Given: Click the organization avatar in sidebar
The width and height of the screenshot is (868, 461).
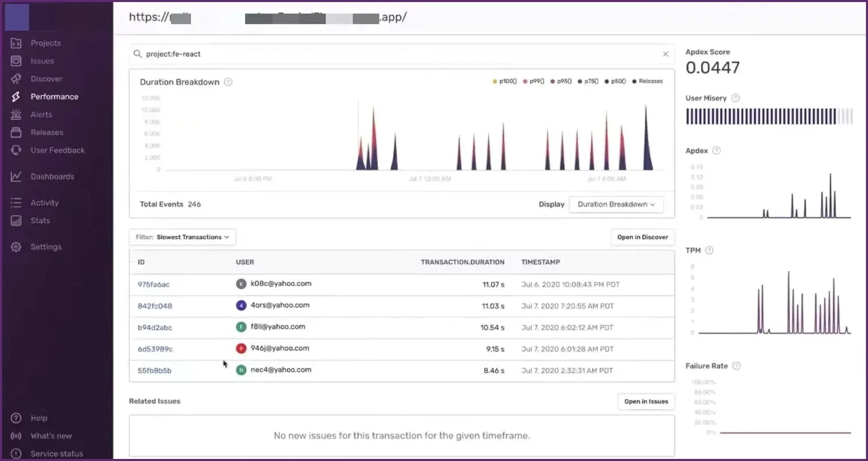Looking at the screenshot, I should pos(17,17).
